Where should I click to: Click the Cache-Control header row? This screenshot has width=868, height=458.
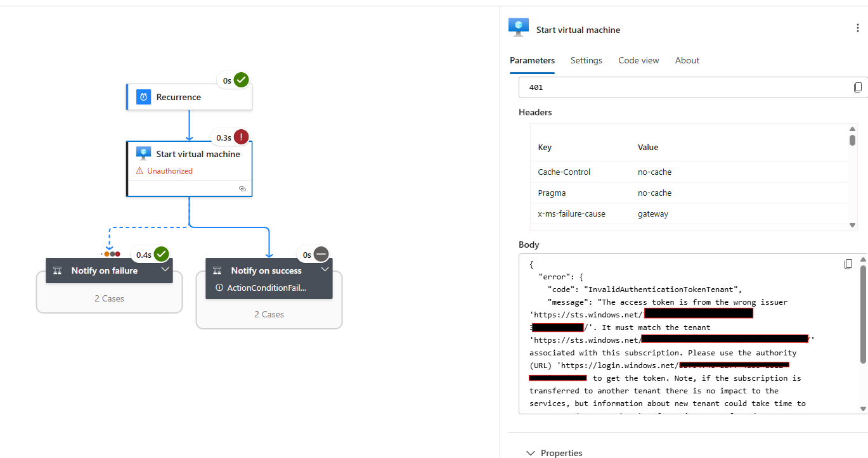(x=689, y=172)
